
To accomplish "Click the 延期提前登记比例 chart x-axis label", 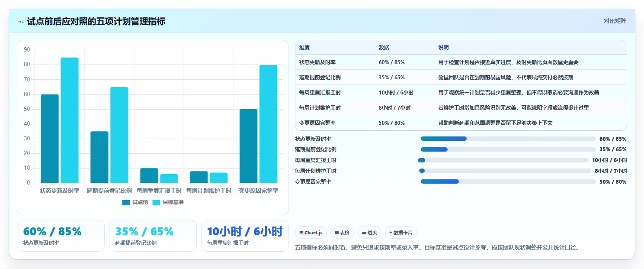I will pyautogui.click(x=109, y=191).
